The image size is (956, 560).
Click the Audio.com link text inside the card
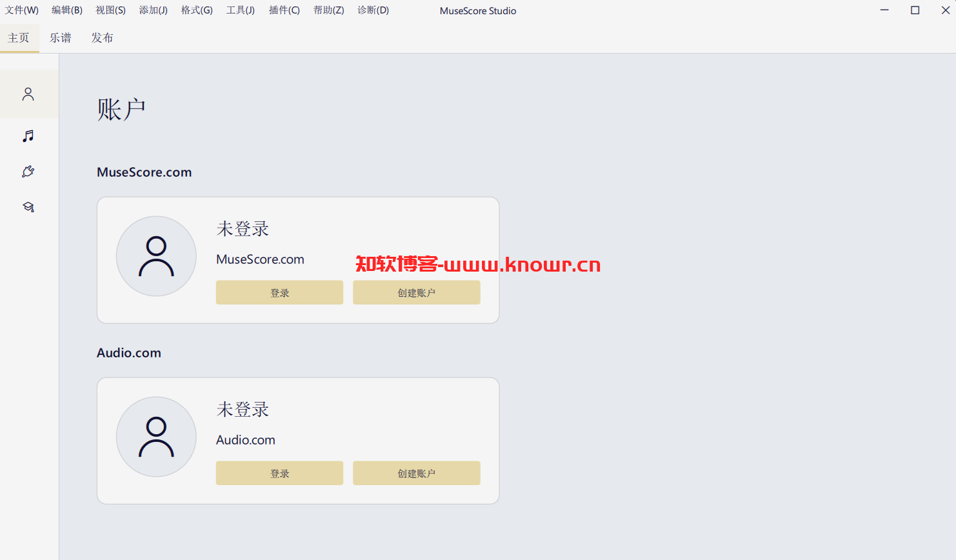pos(246,440)
